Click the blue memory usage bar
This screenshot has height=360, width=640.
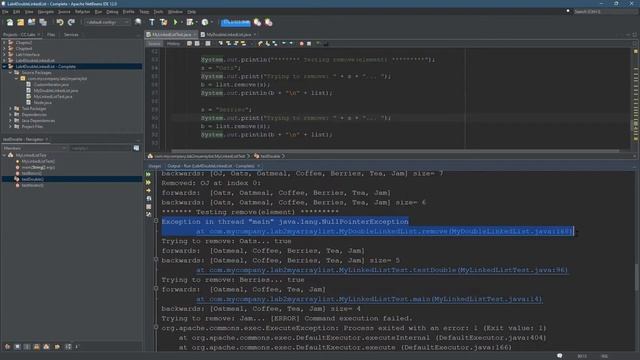point(236,22)
